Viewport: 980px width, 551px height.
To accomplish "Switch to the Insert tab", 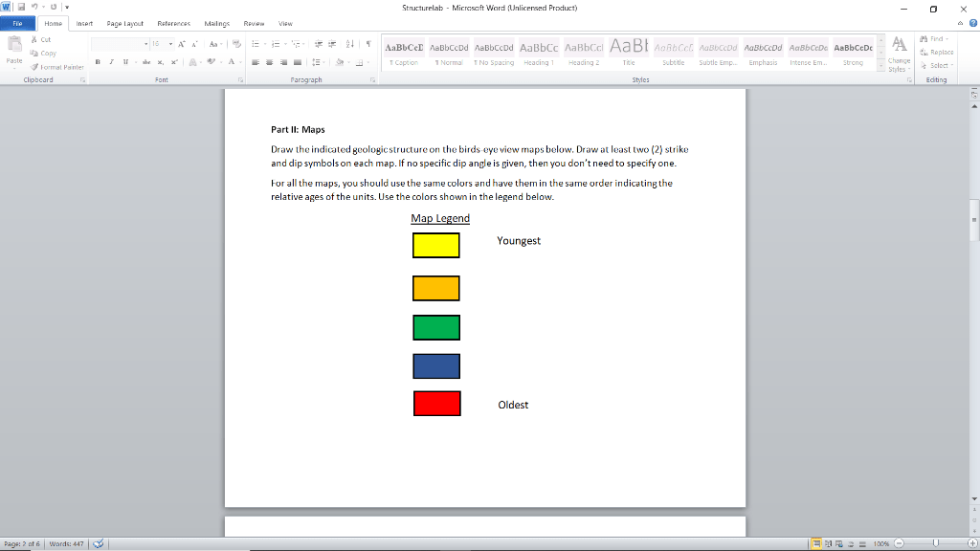I will point(84,24).
